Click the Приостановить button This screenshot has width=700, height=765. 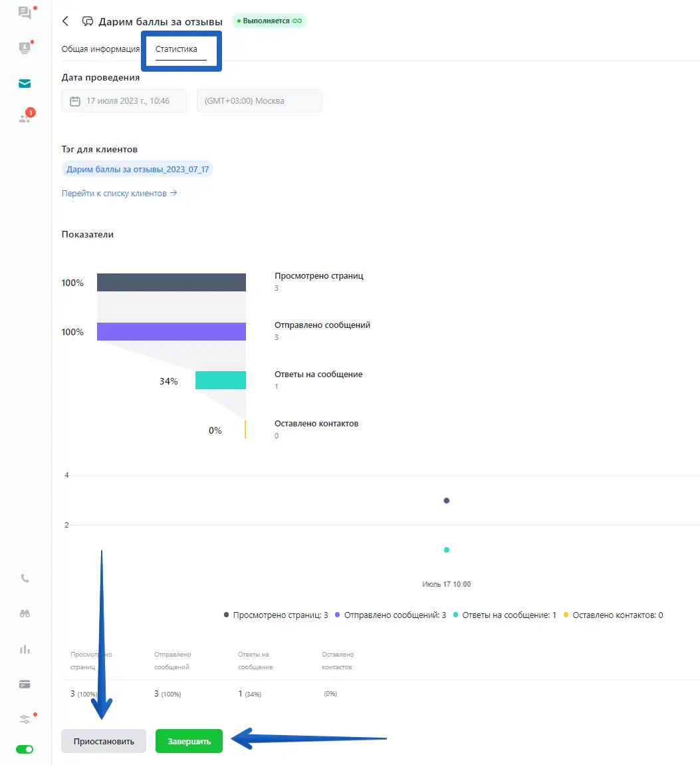pos(104,741)
